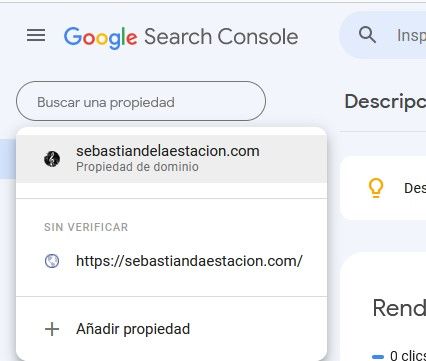Select https://sebastiandaestacion.com/ unverified property
This screenshot has height=361, width=426.
point(172,261)
